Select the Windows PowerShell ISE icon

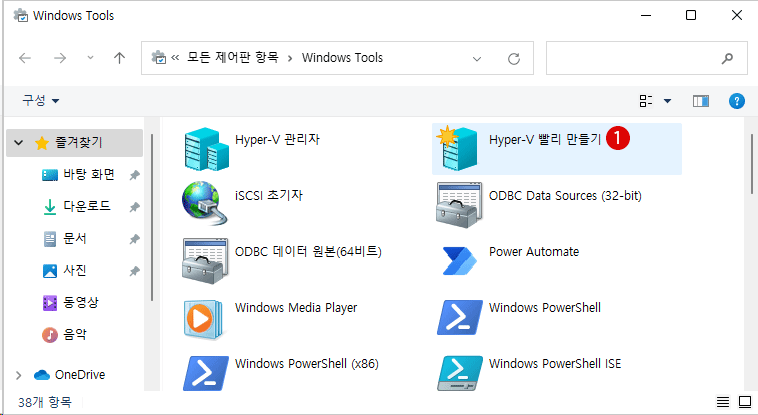pos(460,373)
